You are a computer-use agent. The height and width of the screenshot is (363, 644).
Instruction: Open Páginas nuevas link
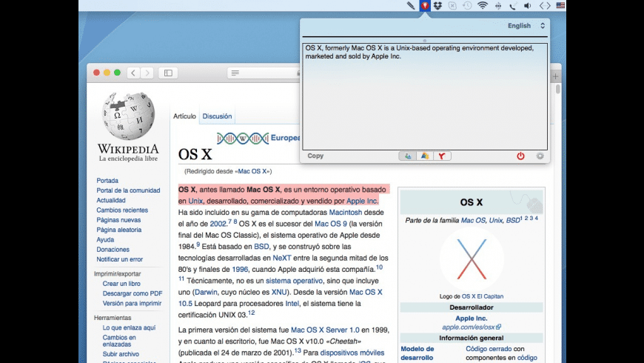118,220
